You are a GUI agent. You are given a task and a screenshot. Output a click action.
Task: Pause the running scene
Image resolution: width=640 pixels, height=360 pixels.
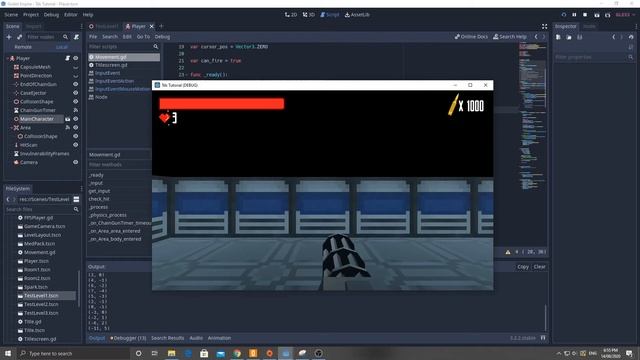click(x=574, y=15)
